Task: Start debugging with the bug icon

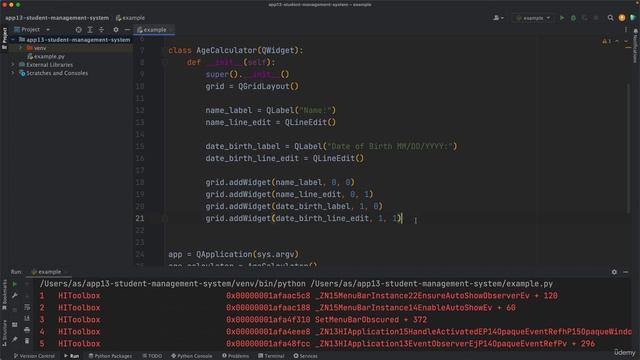Action: click(x=573, y=18)
